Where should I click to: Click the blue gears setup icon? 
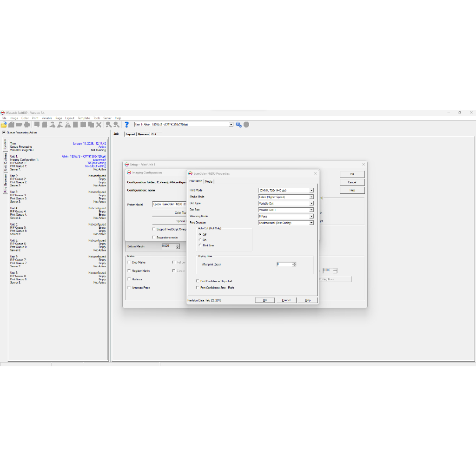click(x=238, y=125)
